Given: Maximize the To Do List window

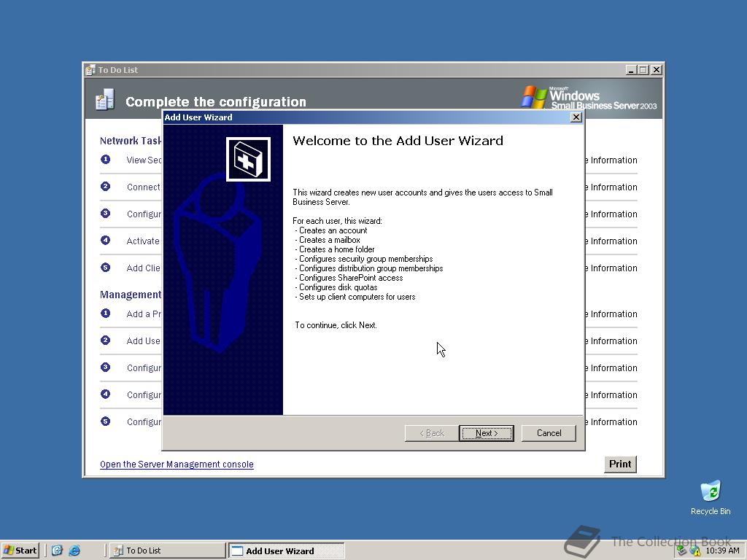Looking at the screenshot, I should (643, 70).
